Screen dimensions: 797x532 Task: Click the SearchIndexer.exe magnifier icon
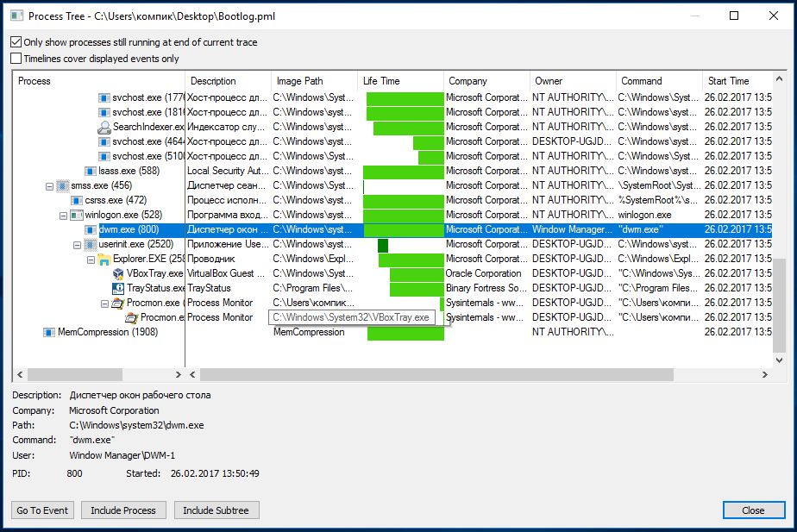(104, 127)
